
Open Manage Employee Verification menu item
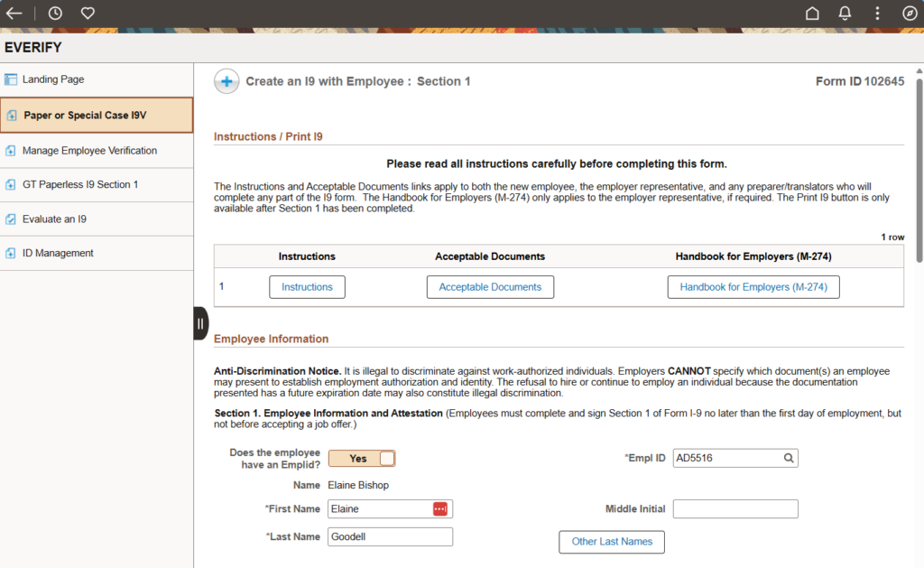point(89,151)
